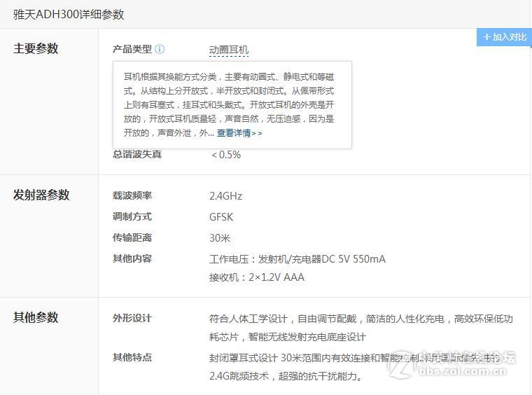Click the 产品类型 label
The width and height of the screenshot is (532, 395).
click(x=132, y=49)
